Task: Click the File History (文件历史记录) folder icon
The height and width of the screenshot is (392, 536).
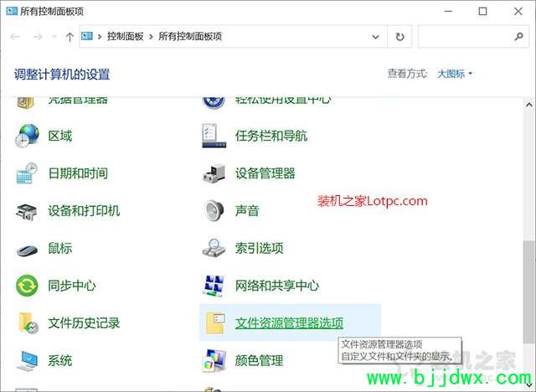Action: click(28, 323)
